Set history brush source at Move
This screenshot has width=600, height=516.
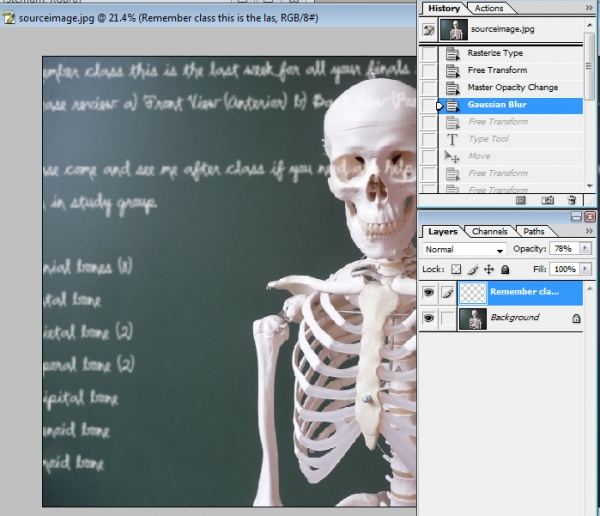429,157
